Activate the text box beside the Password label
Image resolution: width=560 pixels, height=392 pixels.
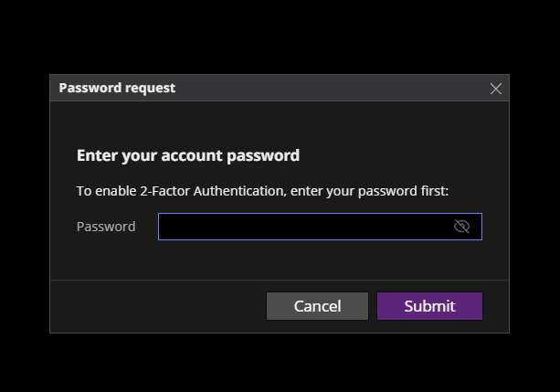click(320, 227)
